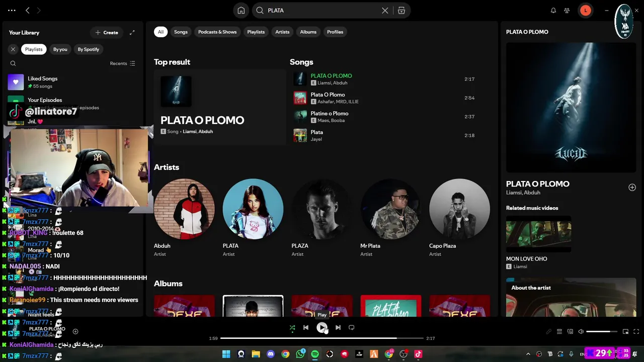Filter results by Playlists
Viewport: 644px width, 362px height.
[256, 32]
